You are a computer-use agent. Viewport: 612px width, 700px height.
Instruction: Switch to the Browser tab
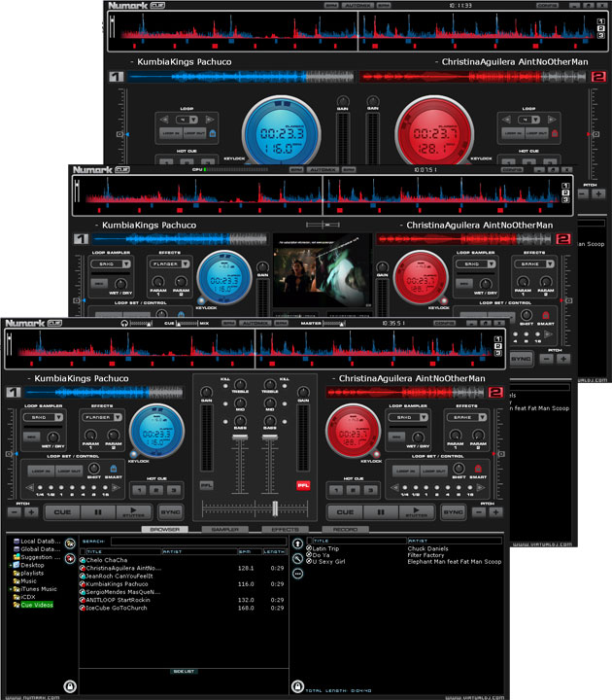164,530
